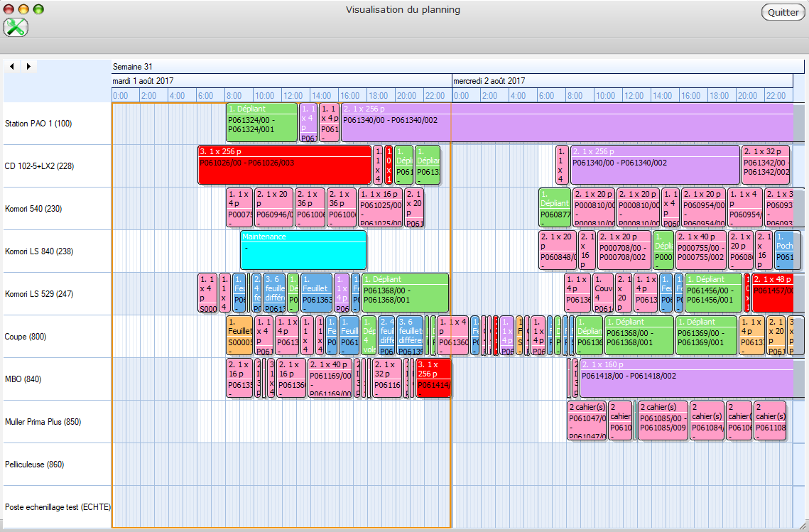This screenshot has width=809, height=532.
Task: Advance the planning with right arrow
Action: [x=28, y=67]
